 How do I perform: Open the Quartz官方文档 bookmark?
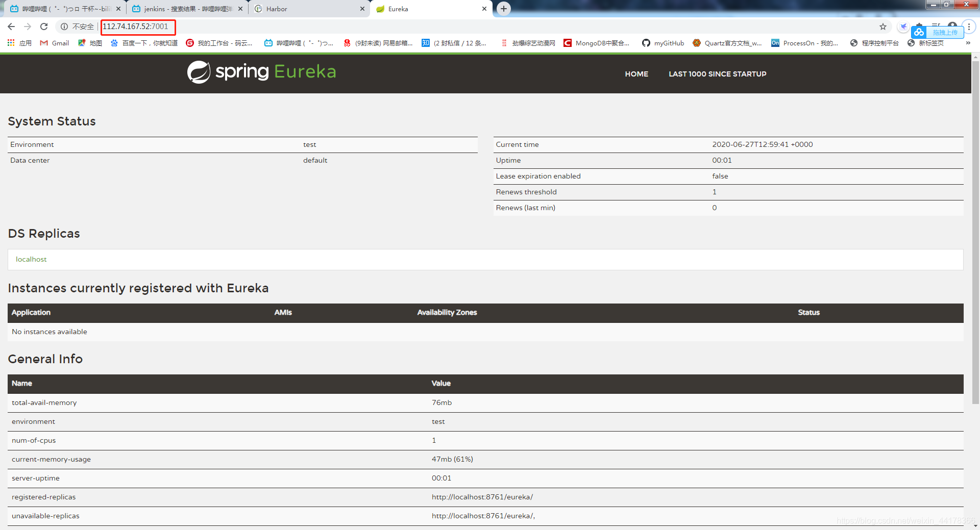[x=727, y=43]
